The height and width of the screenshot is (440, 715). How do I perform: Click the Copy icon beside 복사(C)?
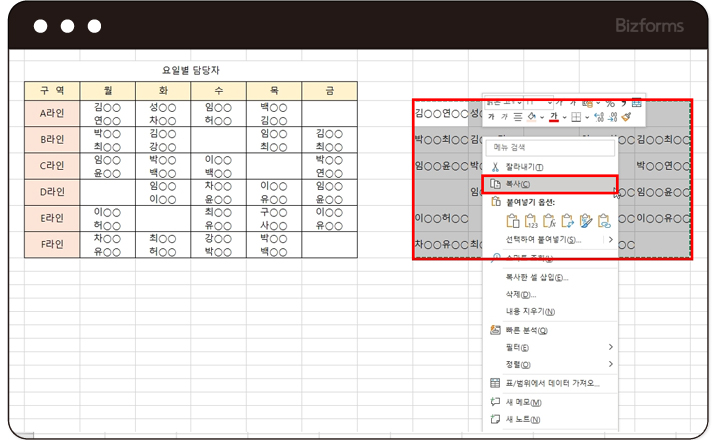495,184
